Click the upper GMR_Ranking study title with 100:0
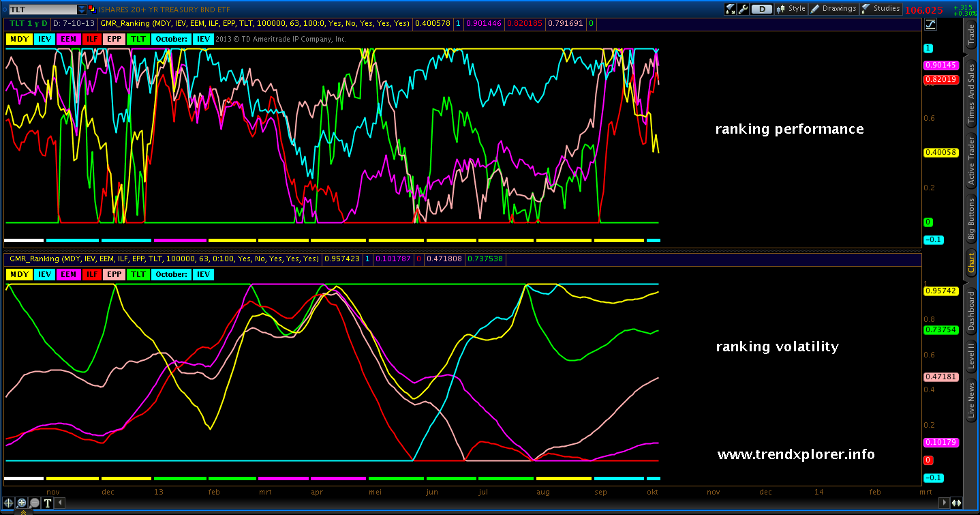This screenshot has width=980, height=515. click(x=255, y=23)
